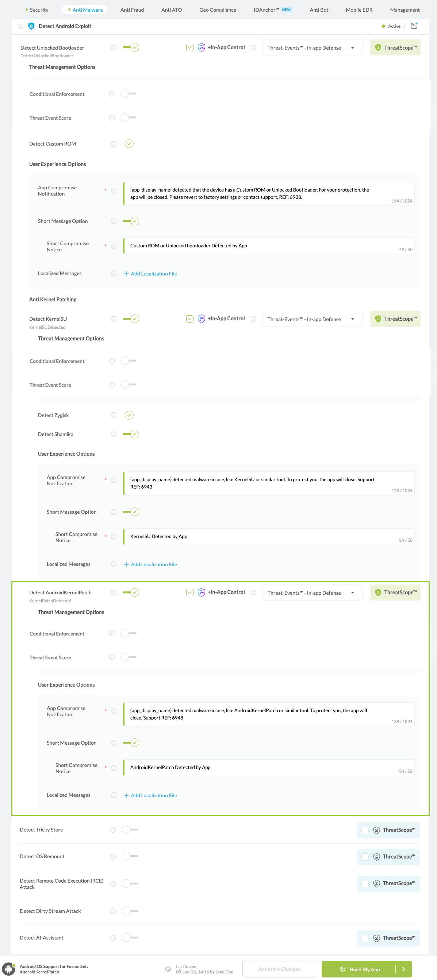437x980 pixels.
Task: Open info icon for Detect Dirty Stream Attack
Action: (113, 911)
